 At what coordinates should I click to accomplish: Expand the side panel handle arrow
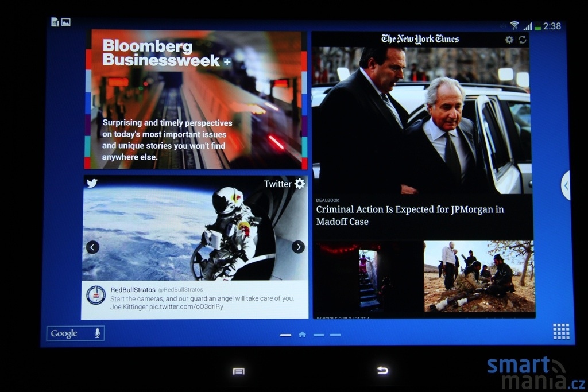point(566,185)
